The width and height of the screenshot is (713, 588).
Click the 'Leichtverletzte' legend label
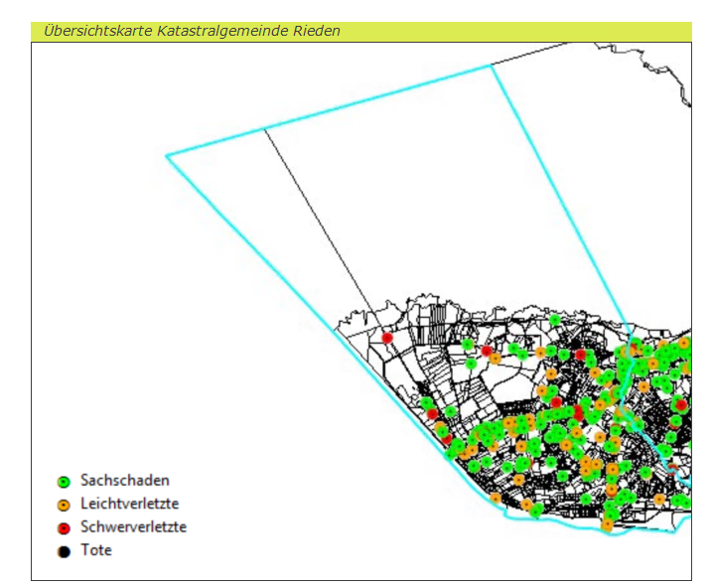129,504
